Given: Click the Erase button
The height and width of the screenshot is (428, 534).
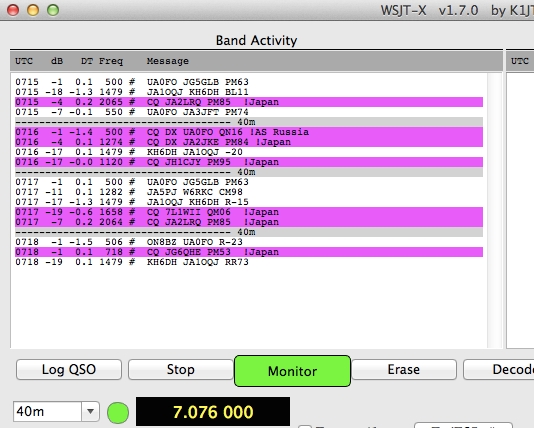Looking at the screenshot, I should (404, 369).
